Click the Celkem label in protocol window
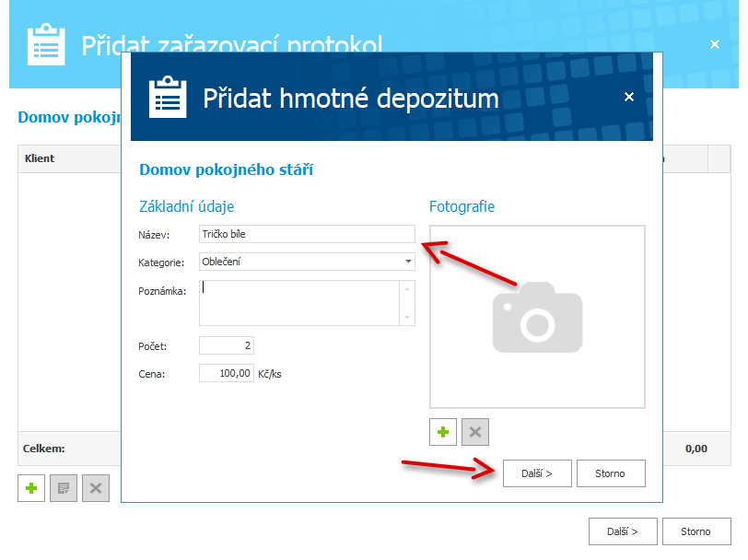Screen dimensions: 748x560 click(44, 449)
